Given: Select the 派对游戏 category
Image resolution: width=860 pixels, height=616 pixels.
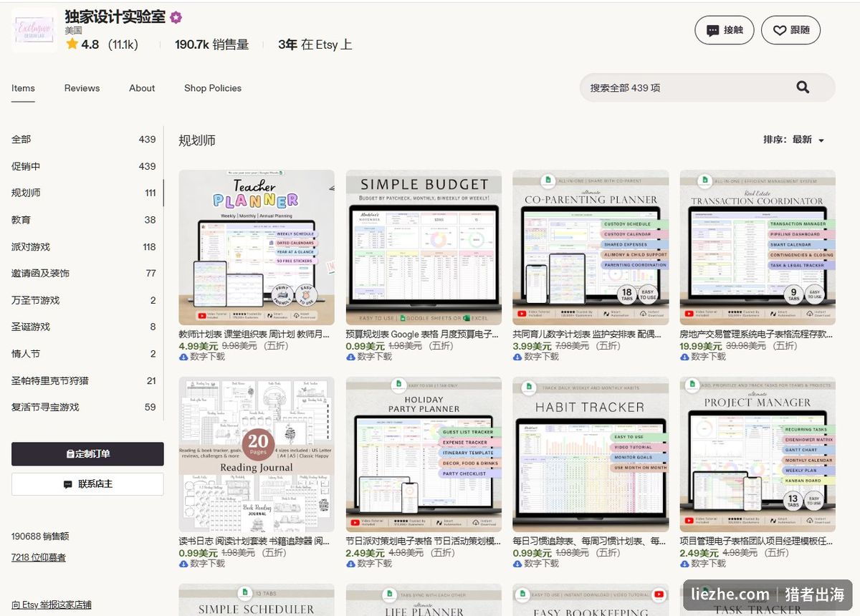Looking at the screenshot, I should (84, 246).
